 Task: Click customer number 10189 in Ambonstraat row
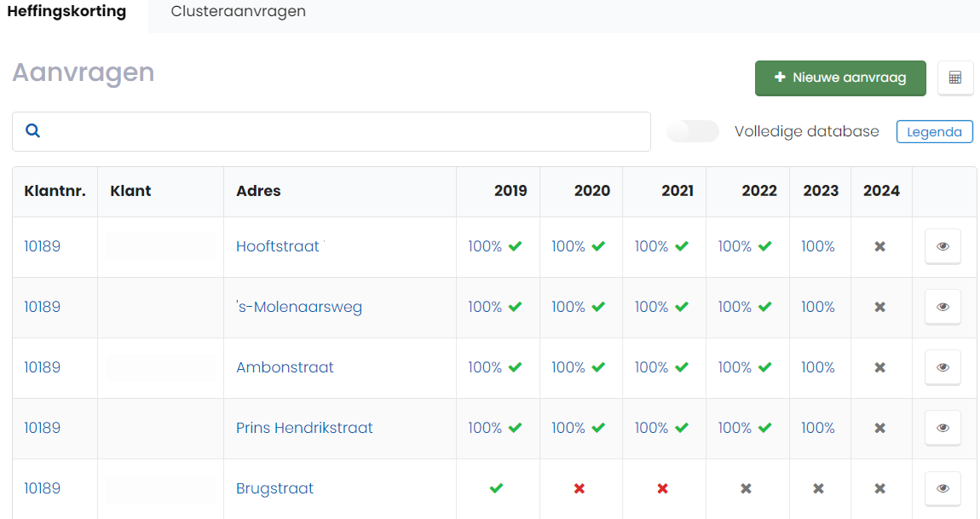[x=43, y=367]
